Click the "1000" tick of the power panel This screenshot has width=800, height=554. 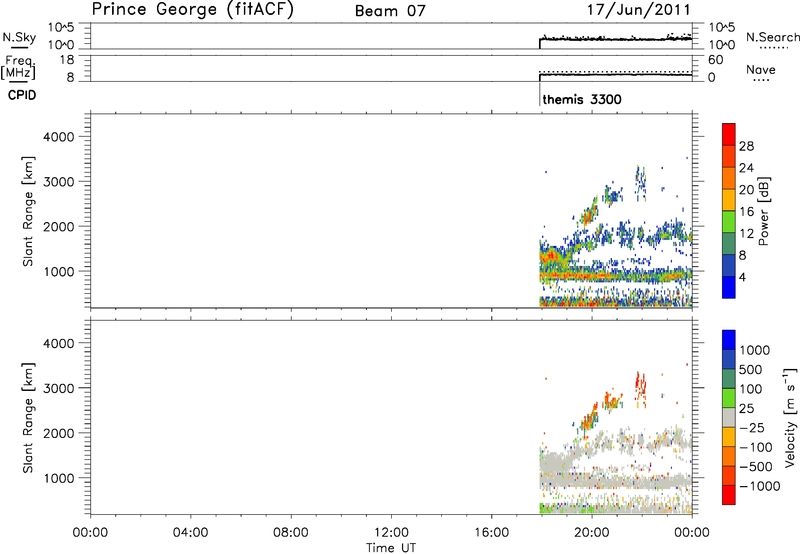[x=59, y=271]
